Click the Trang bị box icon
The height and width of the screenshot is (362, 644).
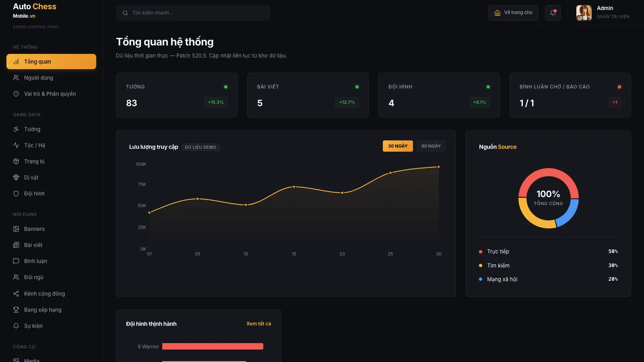(x=16, y=161)
